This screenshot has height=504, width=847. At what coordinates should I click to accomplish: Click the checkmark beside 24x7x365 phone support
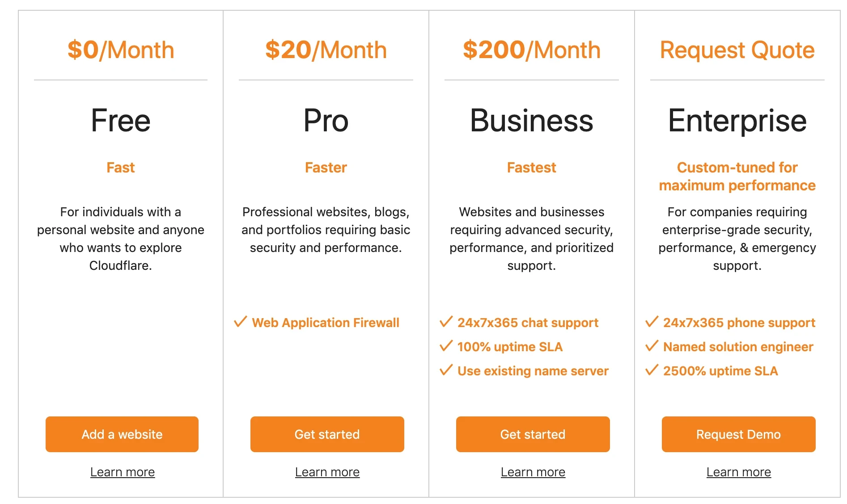651,322
